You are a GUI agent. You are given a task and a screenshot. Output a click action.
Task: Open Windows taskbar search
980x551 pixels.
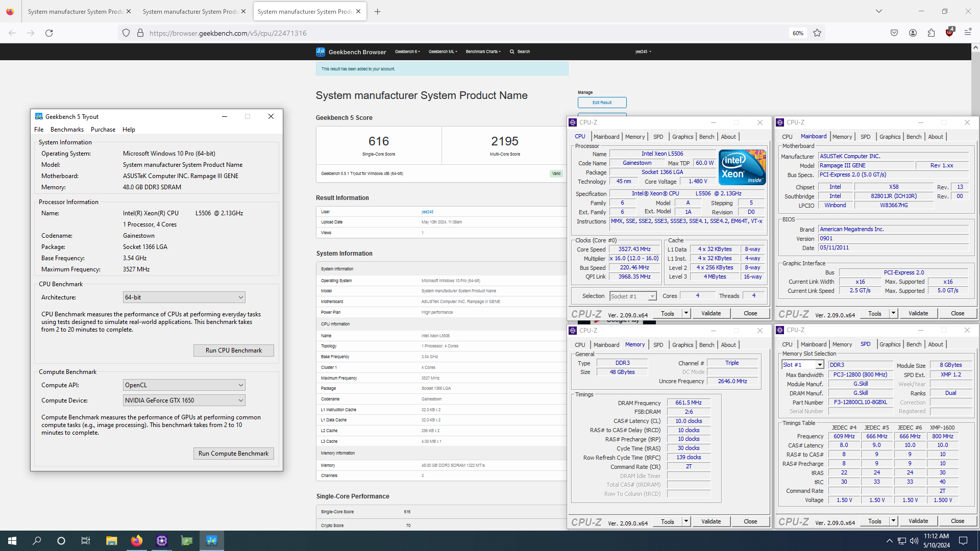[x=37, y=541]
